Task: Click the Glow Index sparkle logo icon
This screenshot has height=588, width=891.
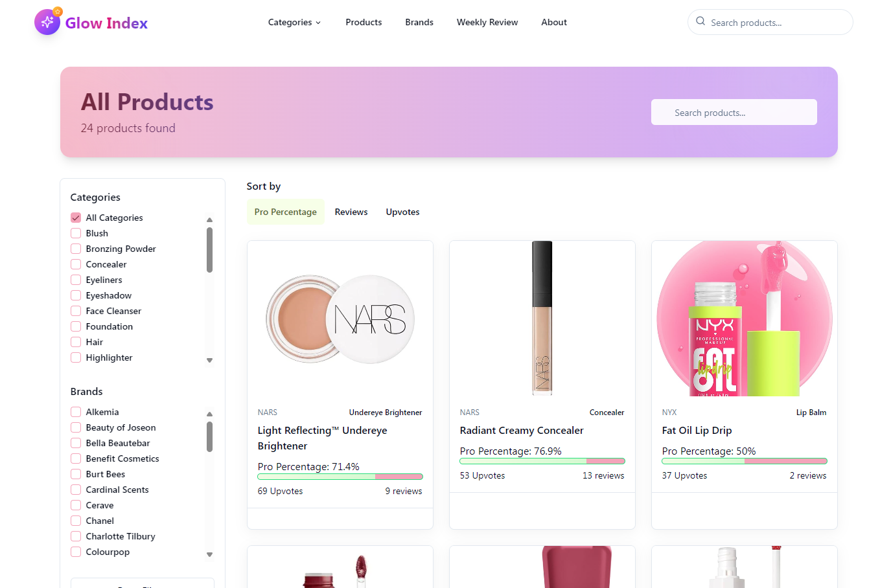Action: tap(47, 22)
